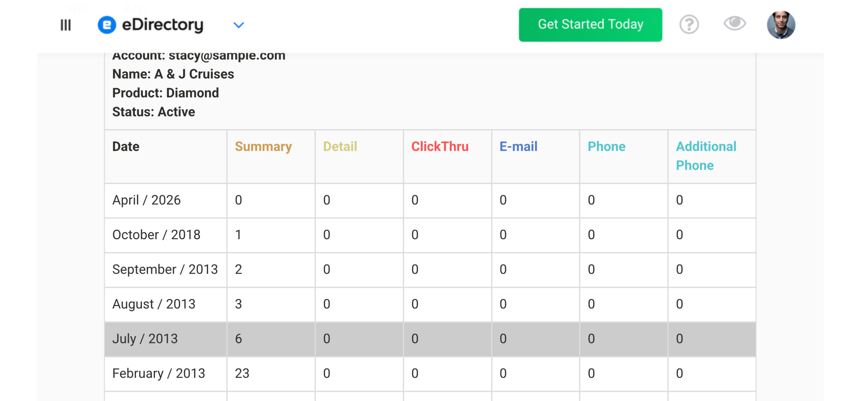Click Additional Phone value for July 2013
Viewport: 868px width, 401px height.
pyautogui.click(x=680, y=339)
